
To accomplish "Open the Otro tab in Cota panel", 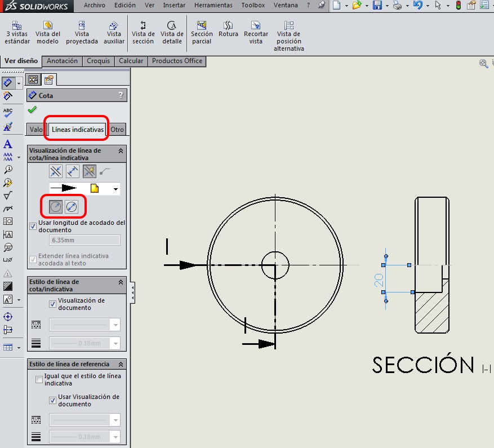I will coord(117,130).
